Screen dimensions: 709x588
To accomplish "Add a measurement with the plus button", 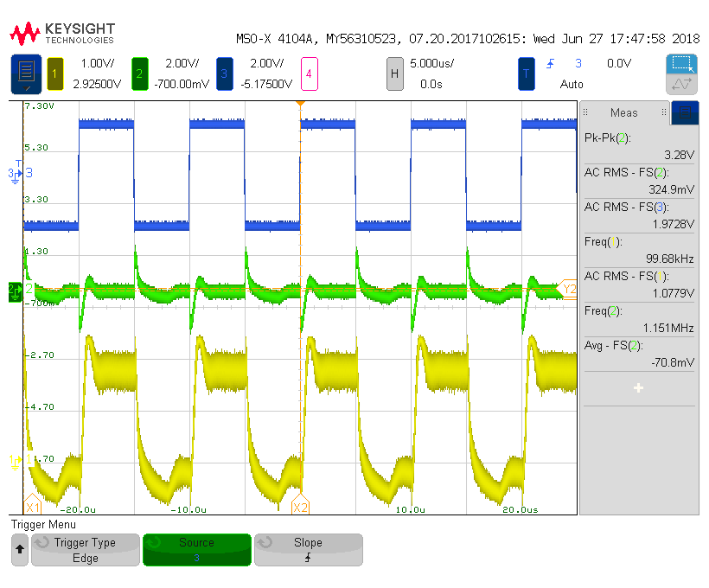I will 638,388.
